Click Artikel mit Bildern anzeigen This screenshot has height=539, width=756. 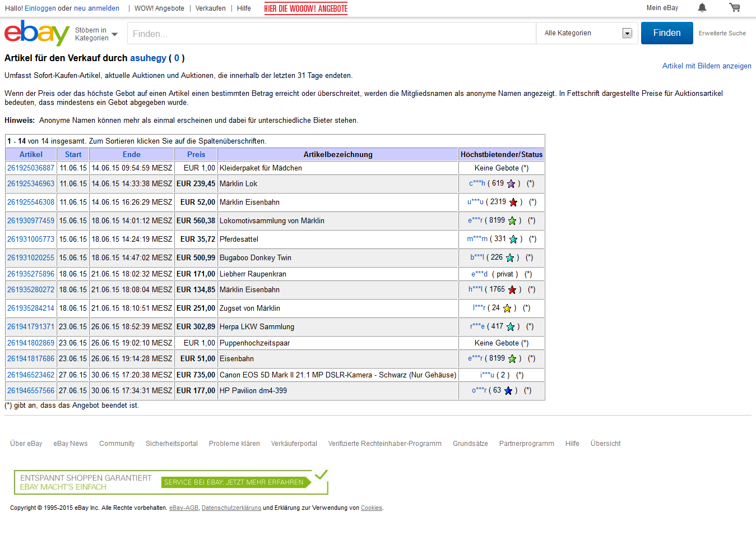[707, 66]
